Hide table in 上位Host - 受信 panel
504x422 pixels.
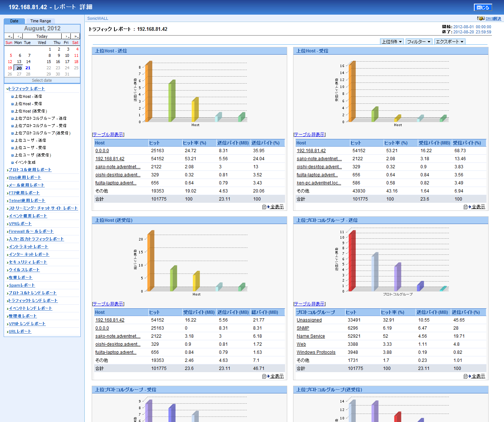click(x=310, y=135)
